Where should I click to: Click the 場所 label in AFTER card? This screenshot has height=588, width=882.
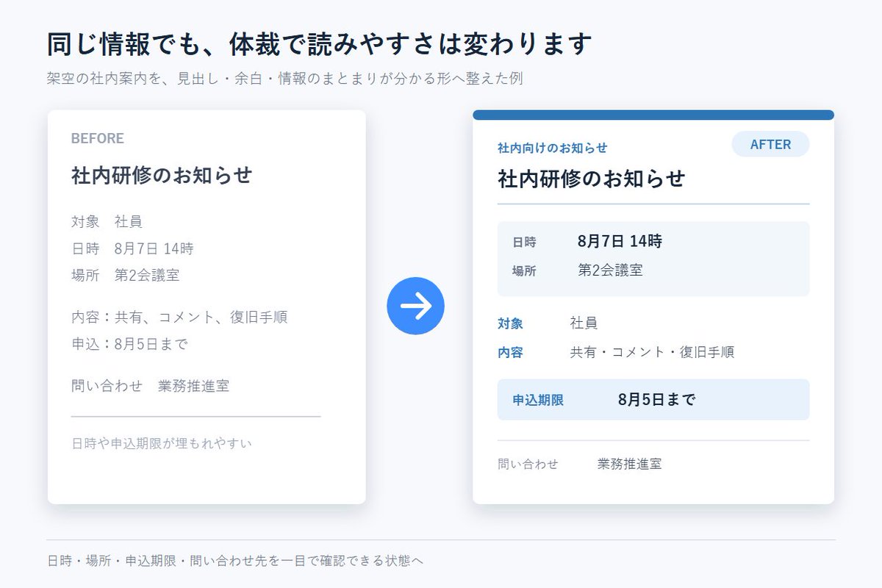pos(525,271)
